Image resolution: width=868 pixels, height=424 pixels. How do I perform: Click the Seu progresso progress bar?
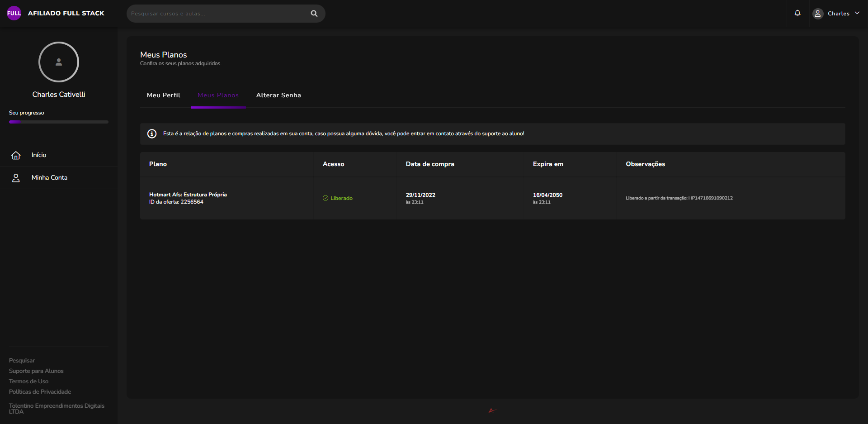(59, 122)
